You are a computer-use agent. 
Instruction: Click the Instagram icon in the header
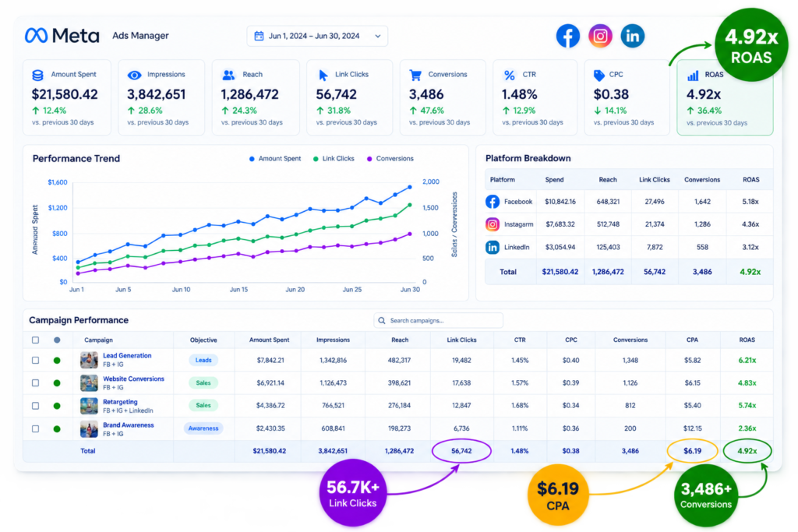tap(600, 36)
